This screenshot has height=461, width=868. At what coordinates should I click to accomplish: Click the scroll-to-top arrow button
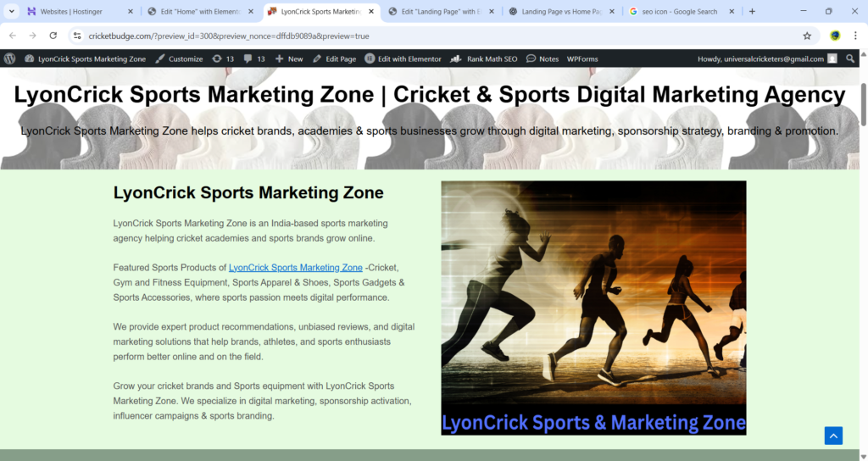pos(833,436)
